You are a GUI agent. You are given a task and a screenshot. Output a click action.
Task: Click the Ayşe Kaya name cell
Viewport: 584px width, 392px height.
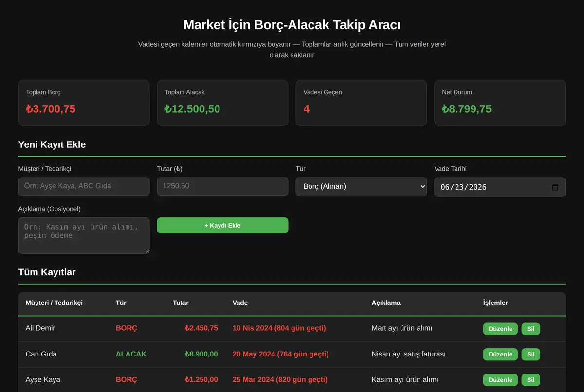[43, 379]
